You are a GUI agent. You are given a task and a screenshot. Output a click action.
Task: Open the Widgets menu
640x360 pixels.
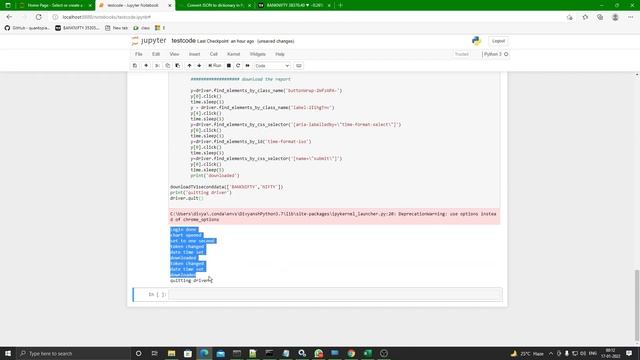(x=258, y=54)
